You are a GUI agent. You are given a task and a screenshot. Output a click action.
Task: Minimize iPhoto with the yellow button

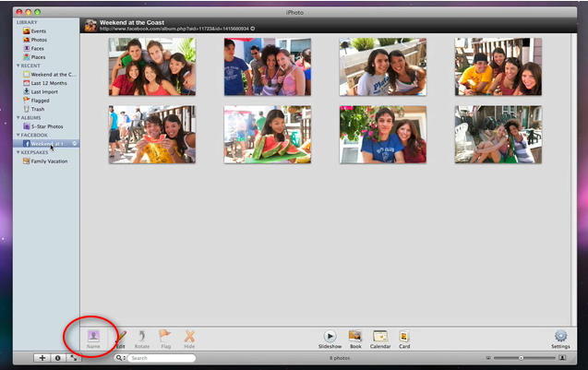28,12
